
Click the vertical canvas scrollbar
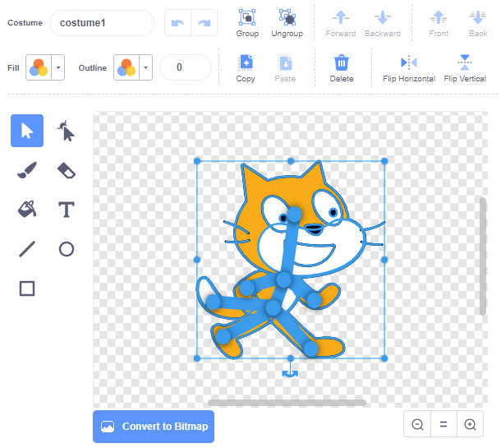point(483,255)
